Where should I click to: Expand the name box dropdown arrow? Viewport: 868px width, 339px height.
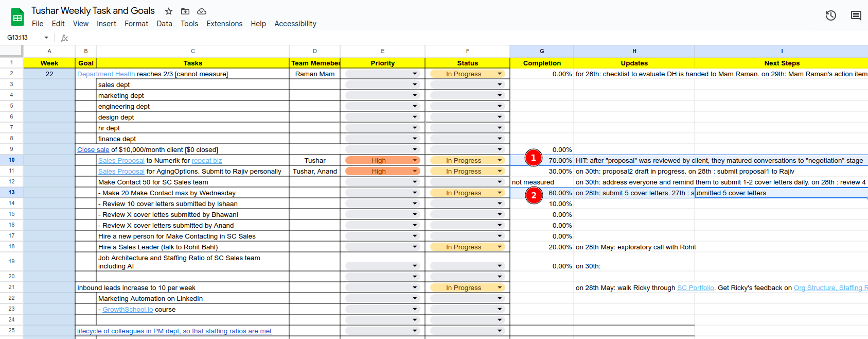tap(46, 38)
